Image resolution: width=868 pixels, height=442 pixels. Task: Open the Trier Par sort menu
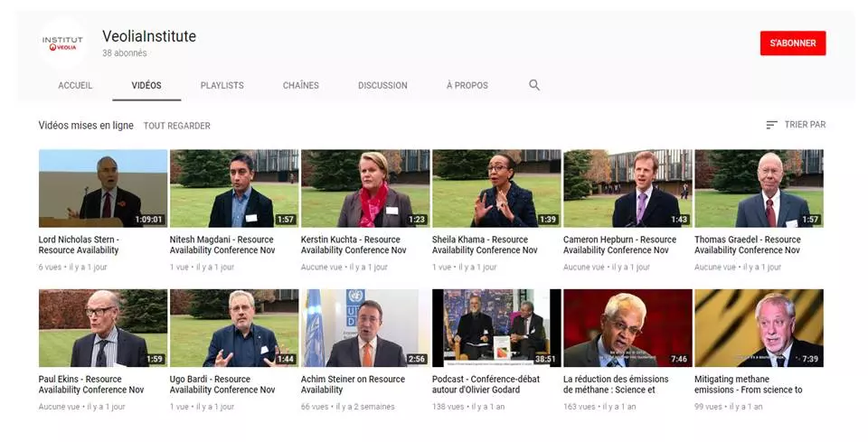click(796, 125)
